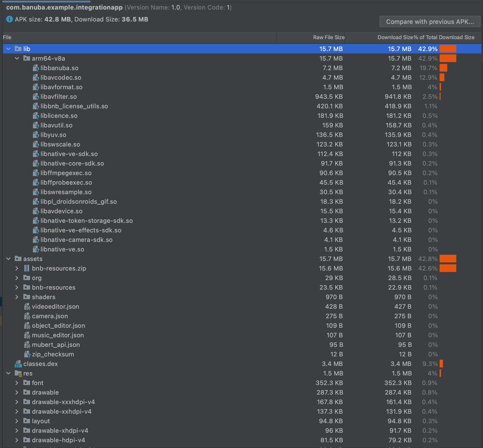This screenshot has height=448, width=483.
Task: Collapse the arm64-v8a folder
Action: tap(17, 58)
